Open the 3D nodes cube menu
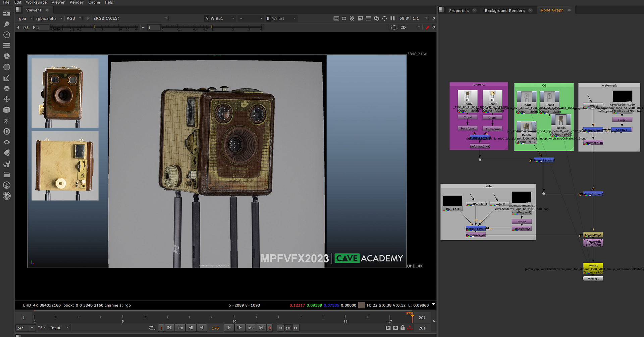644x337 pixels. pos(7,110)
